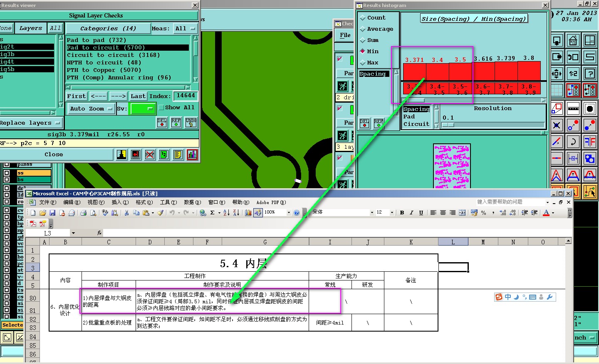Open Excel 数据 menu

(192, 202)
